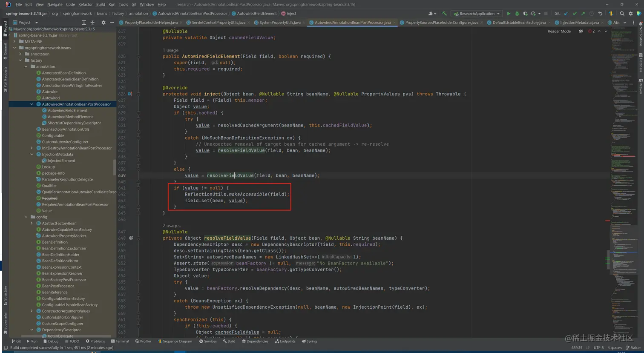Click Git push arrow icon
The image size is (644, 353).
tap(583, 14)
